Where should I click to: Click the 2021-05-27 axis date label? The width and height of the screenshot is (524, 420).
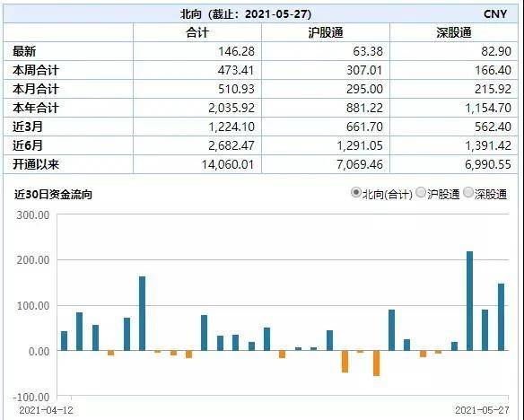tap(482, 410)
